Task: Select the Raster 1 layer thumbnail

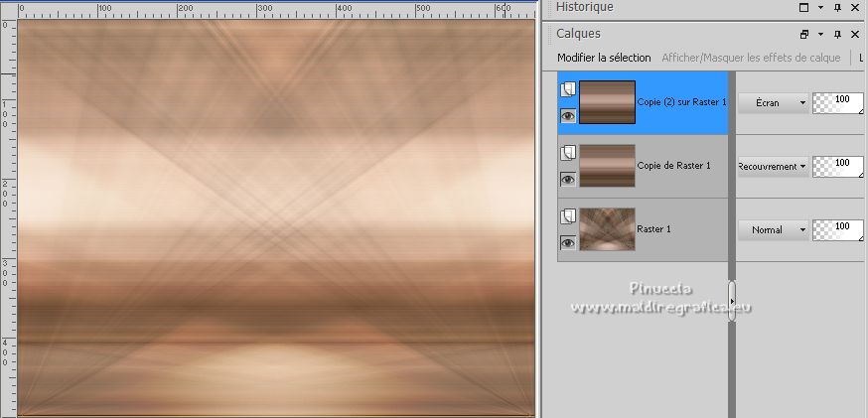Action: click(x=607, y=229)
